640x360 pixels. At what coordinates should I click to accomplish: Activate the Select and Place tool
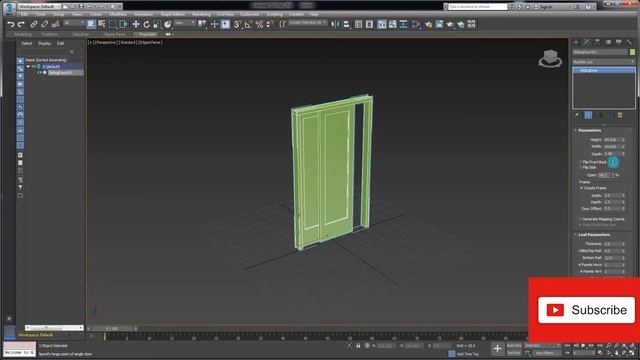pos(168,24)
